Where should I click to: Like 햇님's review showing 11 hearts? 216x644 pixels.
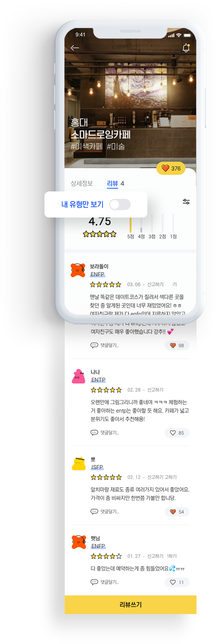point(177,582)
